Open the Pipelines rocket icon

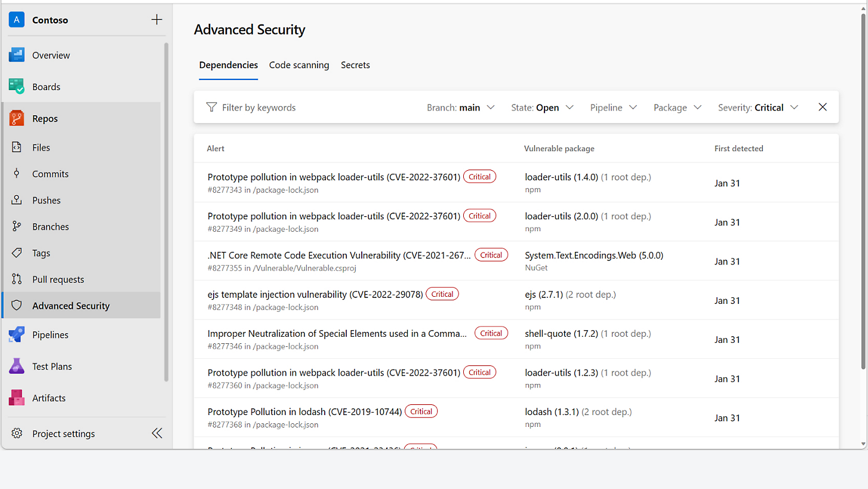pyautogui.click(x=17, y=334)
